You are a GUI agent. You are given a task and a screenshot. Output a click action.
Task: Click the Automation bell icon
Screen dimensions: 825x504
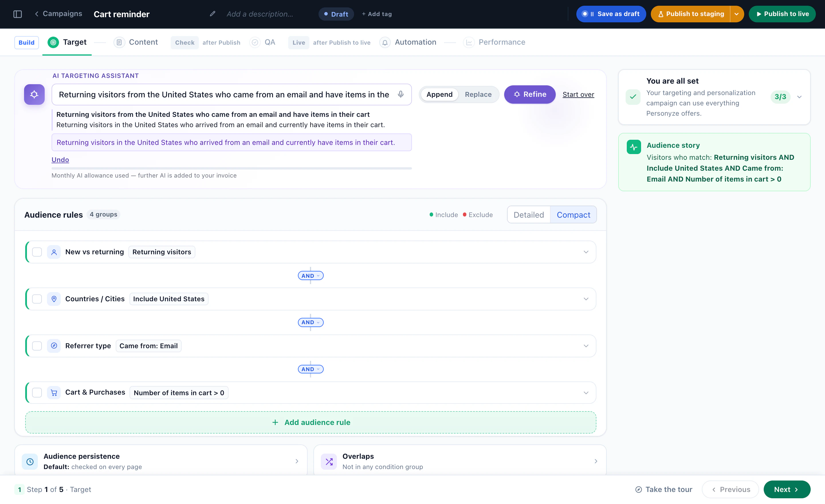pyautogui.click(x=385, y=42)
